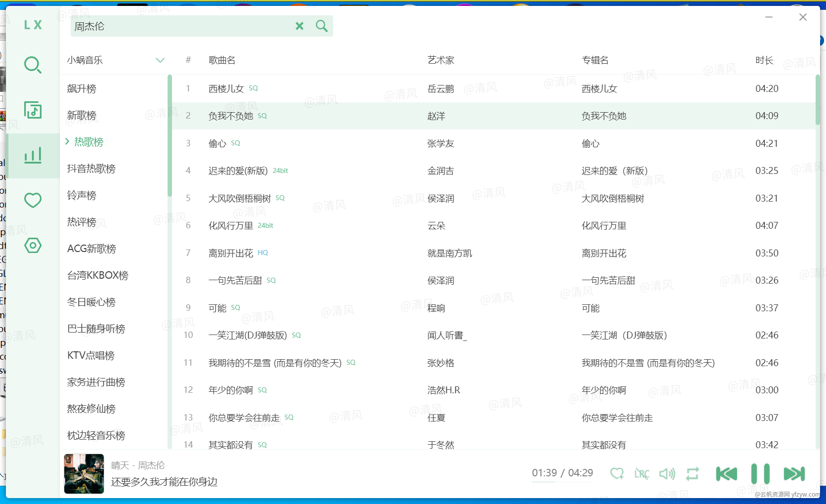Select song 其实都没有 title

[230, 445]
